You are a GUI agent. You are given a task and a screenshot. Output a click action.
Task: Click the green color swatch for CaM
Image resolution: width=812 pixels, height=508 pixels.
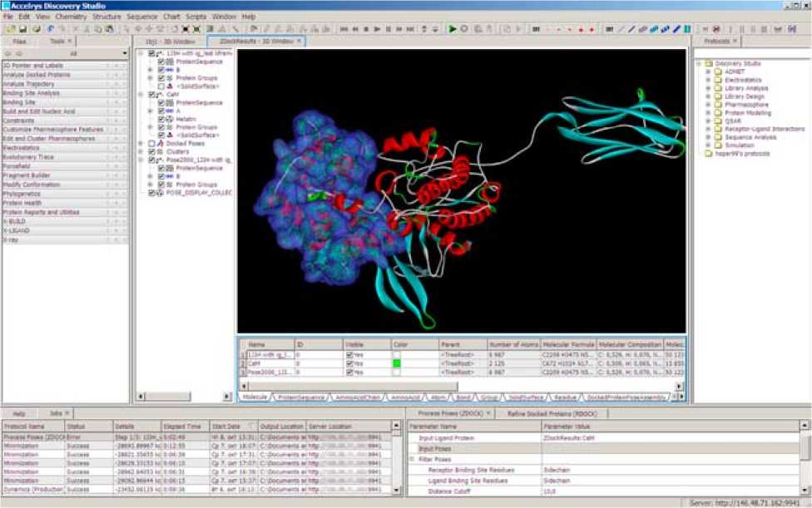398,363
